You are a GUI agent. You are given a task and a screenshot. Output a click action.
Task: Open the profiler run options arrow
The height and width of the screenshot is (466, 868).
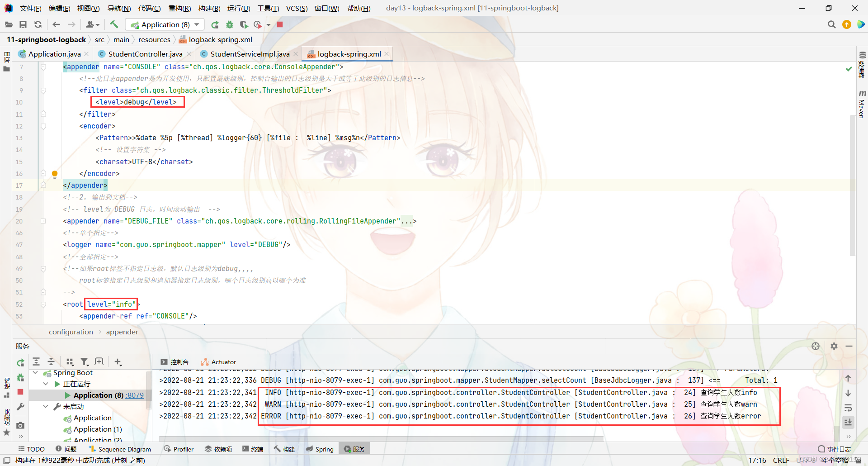268,24
